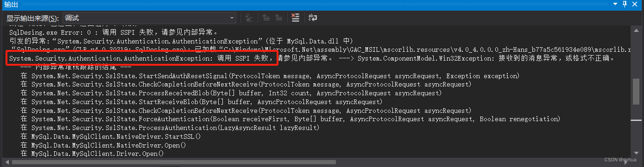Click line 'SqlDesing.exe Error: 0 : 调用 SSPI 失败'
This screenshot has width=644, height=167.
point(114,32)
